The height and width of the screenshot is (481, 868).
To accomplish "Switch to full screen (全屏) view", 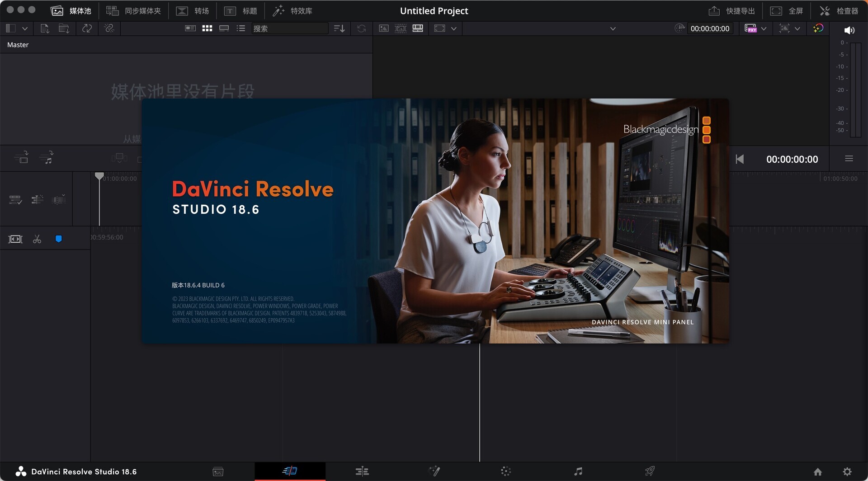I will [787, 11].
